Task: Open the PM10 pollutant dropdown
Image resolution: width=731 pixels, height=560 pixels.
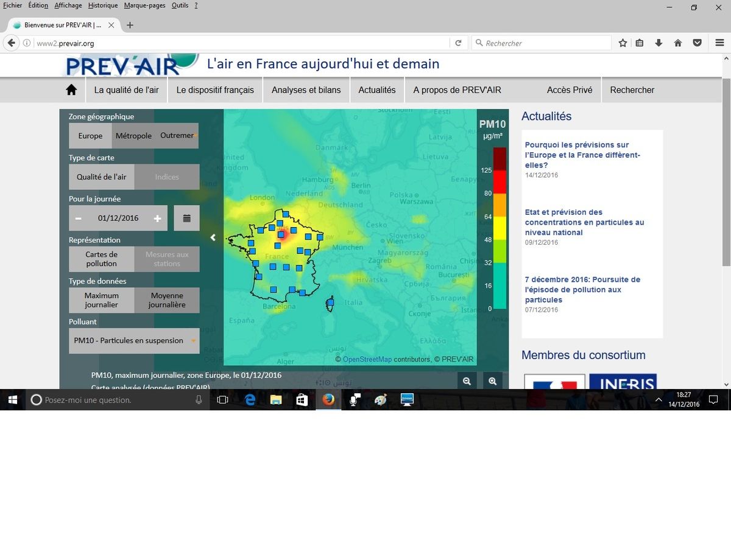Action: (134, 341)
